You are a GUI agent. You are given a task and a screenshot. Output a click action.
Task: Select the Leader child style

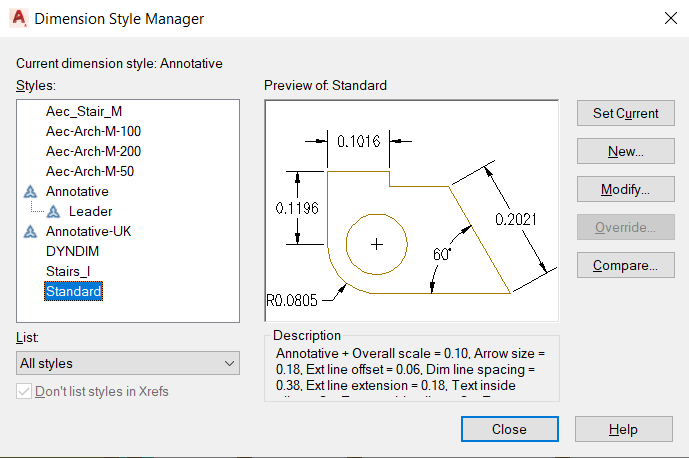point(90,211)
